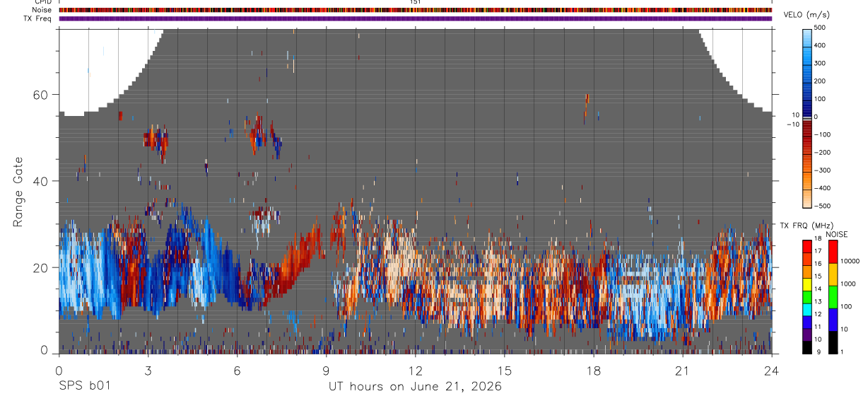
Task: Click the red 18 MHz segment of TX FRQ scale
Action: point(807,245)
